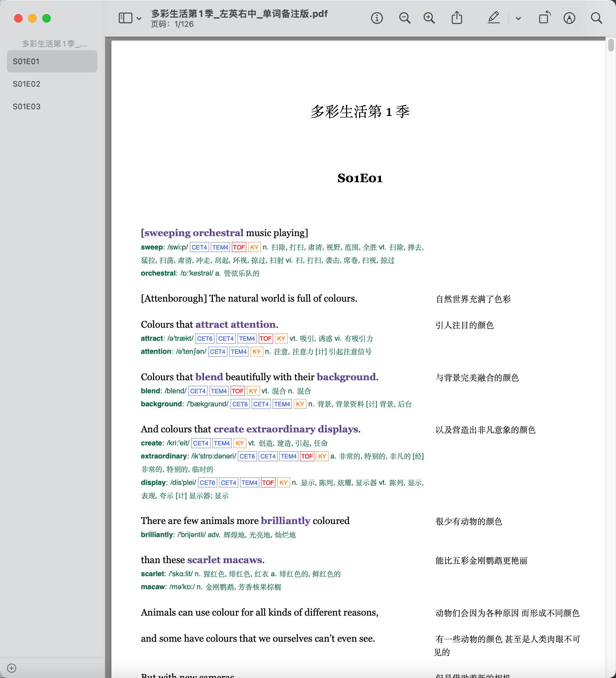Click the highlighted word background
The height and width of the screenshot is (678, 616).
(346, 377)
